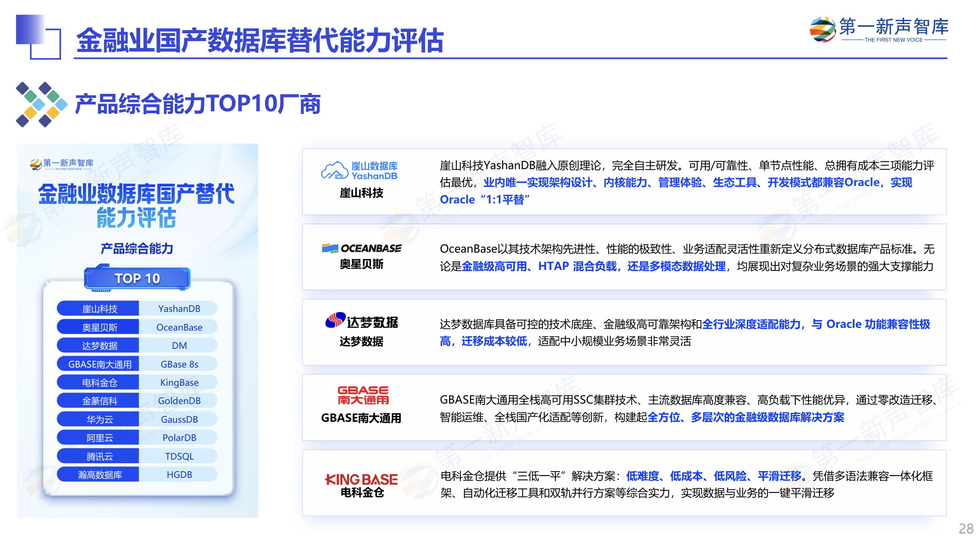Select the 崖山科技 row in TOP 10 list
This screenshot has width=980, height=539.
[137, 308]
